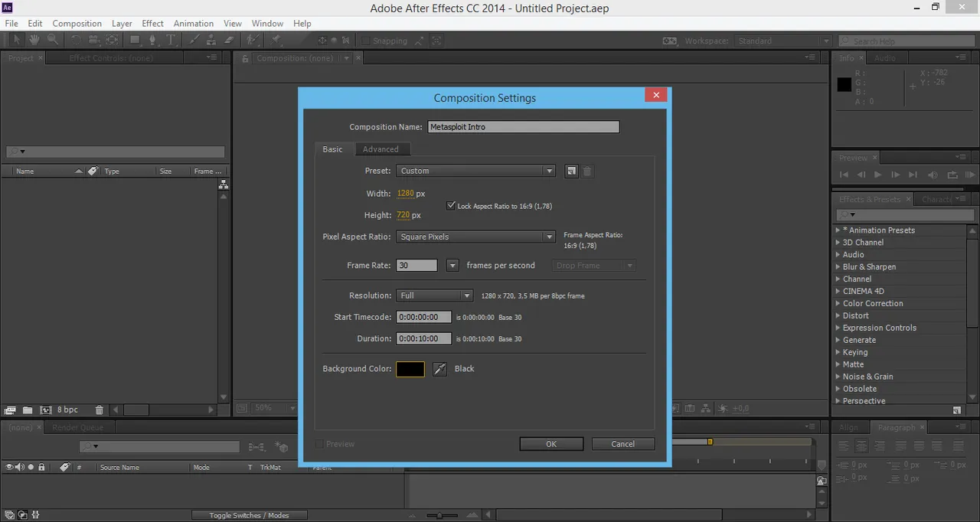Open frame rate arrow dropdown next to 30
This screenshot has height=522, width=980.
452,266
